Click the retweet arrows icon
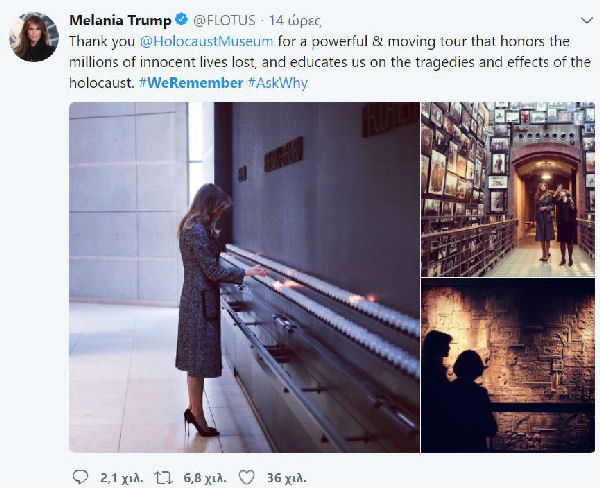 pyautogui.click(x=163, y=478)
